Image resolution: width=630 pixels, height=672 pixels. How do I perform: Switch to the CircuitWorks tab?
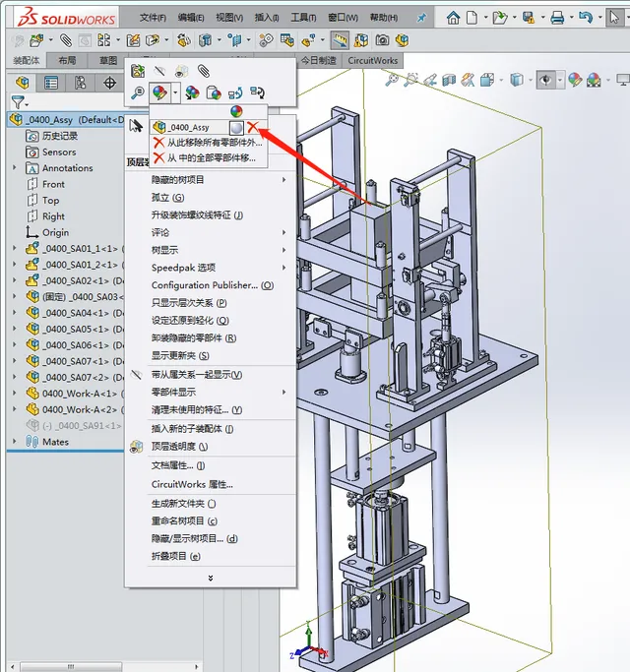(x=373, y=60)
